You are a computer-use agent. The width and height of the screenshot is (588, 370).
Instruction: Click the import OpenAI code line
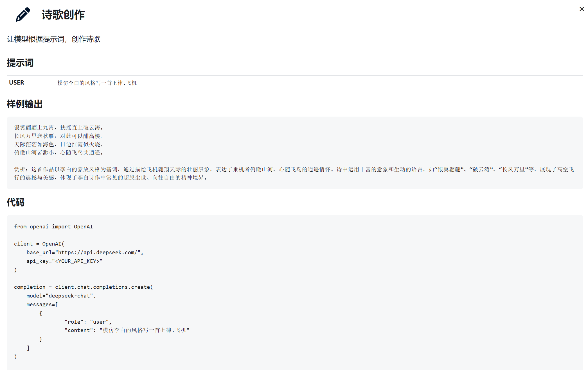[53, 226]
